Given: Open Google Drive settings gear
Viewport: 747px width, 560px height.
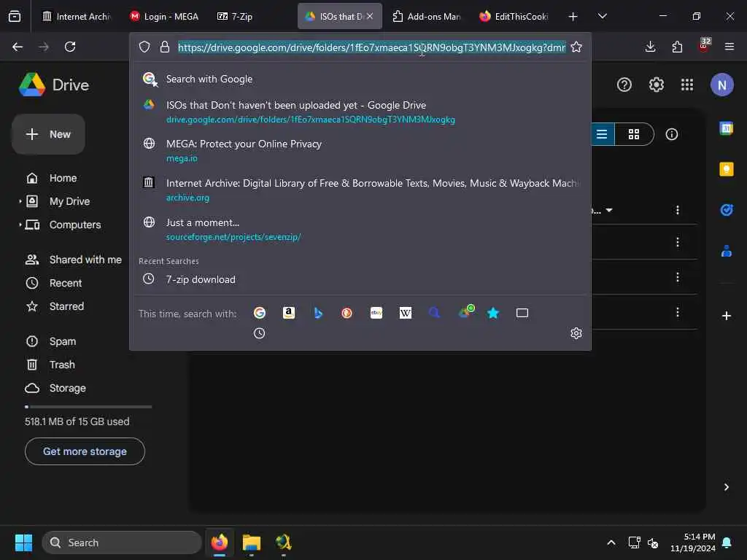Looking at the screenshot, I should click(656, 85).
